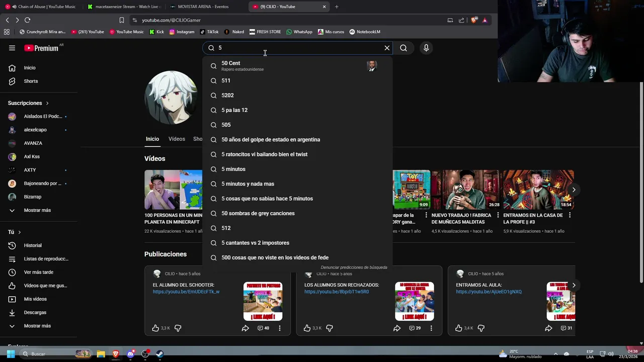Open options menu on EL ALUMNO DEL SCHOOTER post
Image resolution: width=644 pixels, height=362 pixels.
[x=280, y=328]
